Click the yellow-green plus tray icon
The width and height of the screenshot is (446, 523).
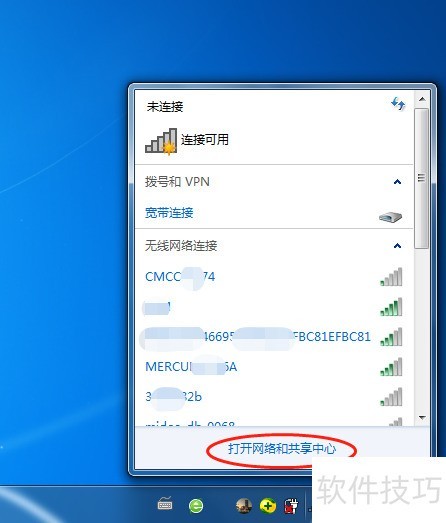tap(268, 506)
